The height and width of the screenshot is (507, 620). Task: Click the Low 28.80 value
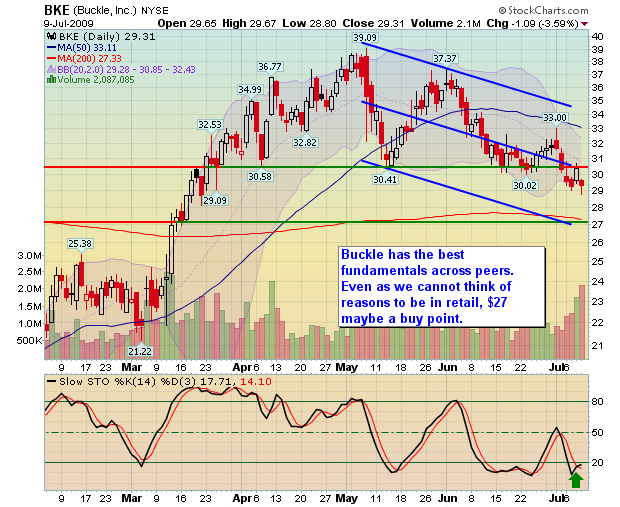coord(309,24)
